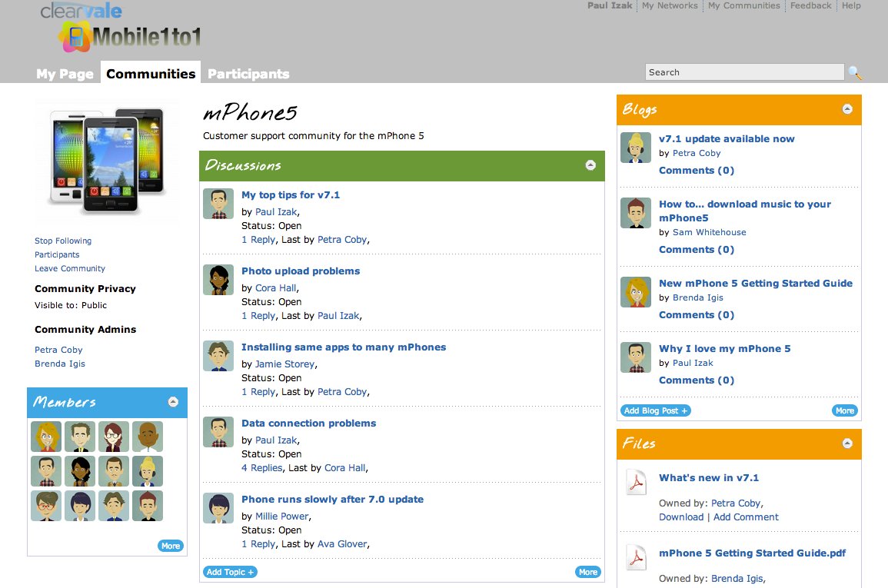Image resolution: width=888 pixels, height=588 pixels.
Task: Open My Networks in top menu
Action: [x=670, y=5]
